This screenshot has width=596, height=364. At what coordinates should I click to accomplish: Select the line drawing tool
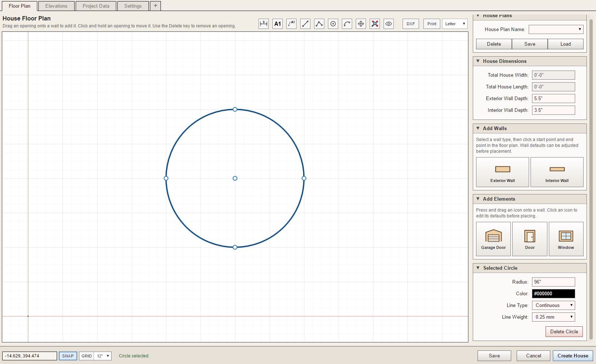[305, 24]
